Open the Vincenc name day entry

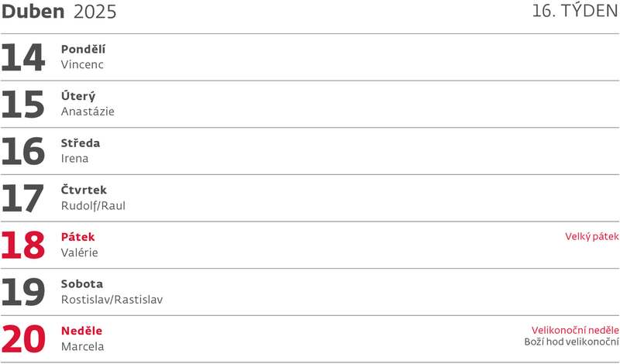(82, 65)
